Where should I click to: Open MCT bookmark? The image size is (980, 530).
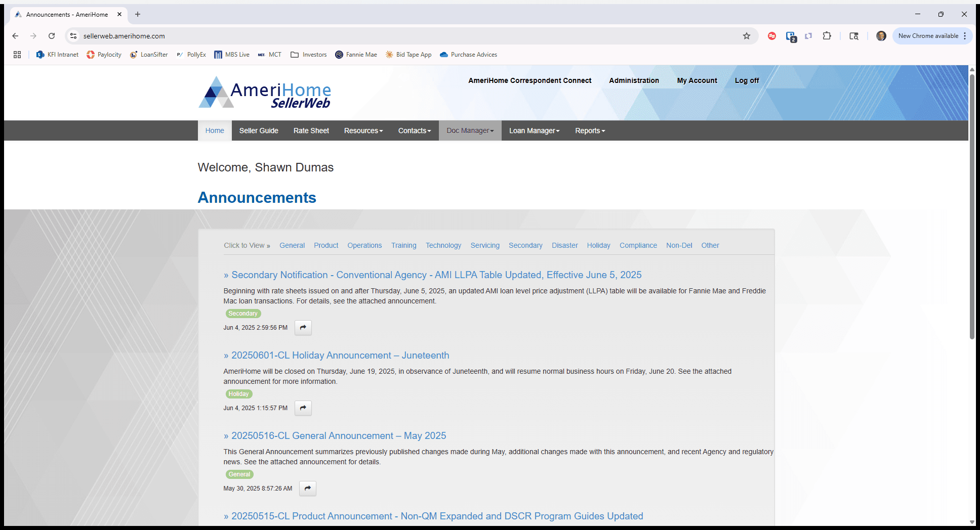pyautogui.click(x=269, y=55)
